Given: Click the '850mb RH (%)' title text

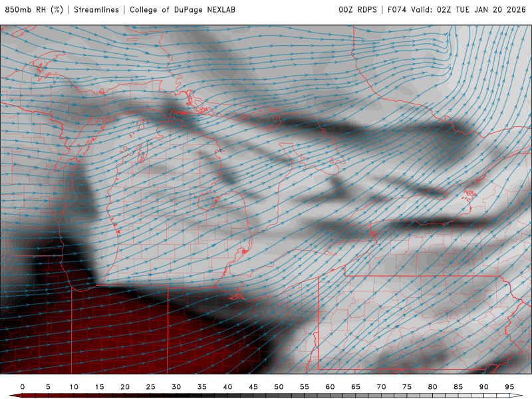Looking at the screenshot, I should 34,9.
